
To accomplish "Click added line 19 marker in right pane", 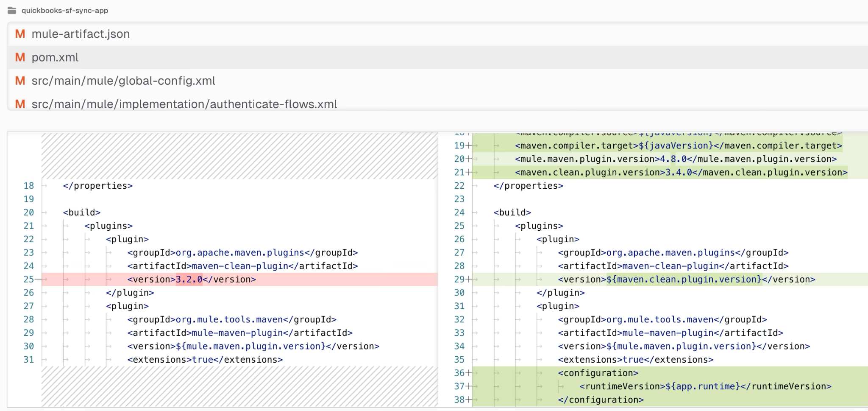I will pos(469,145).
